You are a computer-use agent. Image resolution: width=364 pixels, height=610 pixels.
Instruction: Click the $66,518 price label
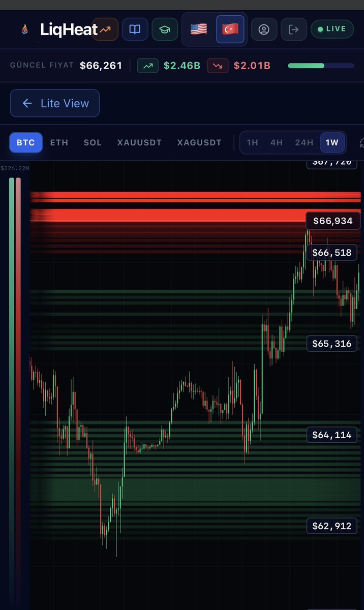332,252
